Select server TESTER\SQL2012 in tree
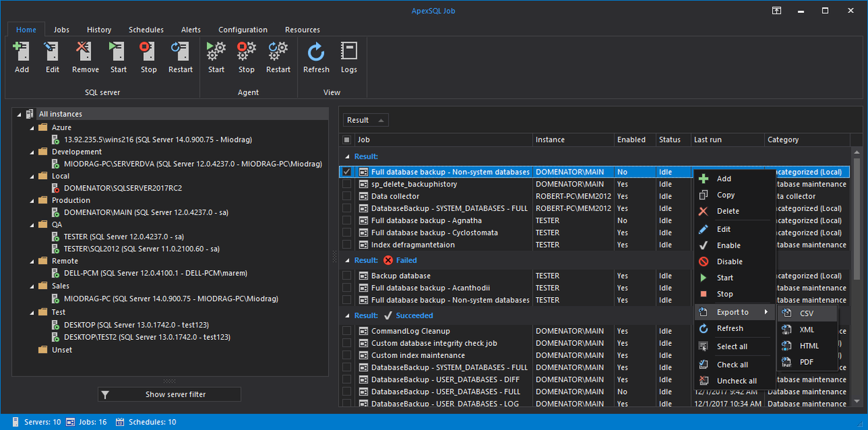This screenshot has height=430, width=868. click(x=142, y=249)
